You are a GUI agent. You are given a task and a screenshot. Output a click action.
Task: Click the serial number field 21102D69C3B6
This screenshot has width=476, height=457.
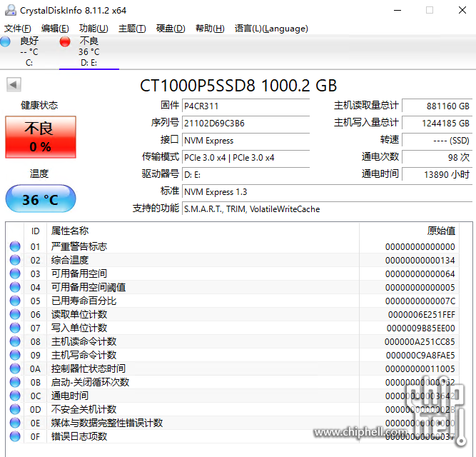(x=245, y=123)
